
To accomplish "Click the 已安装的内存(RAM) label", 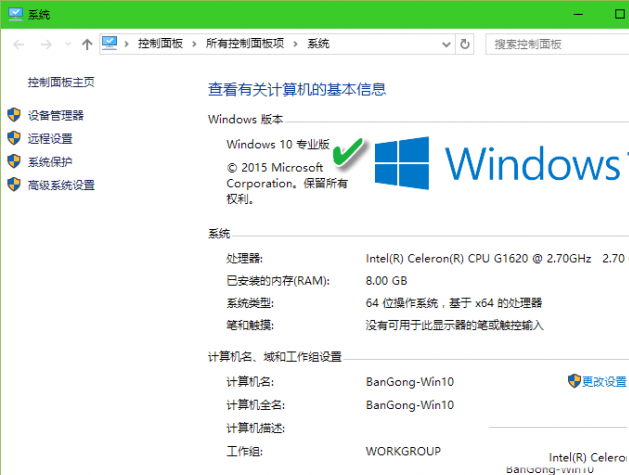I will click(278, 281).
